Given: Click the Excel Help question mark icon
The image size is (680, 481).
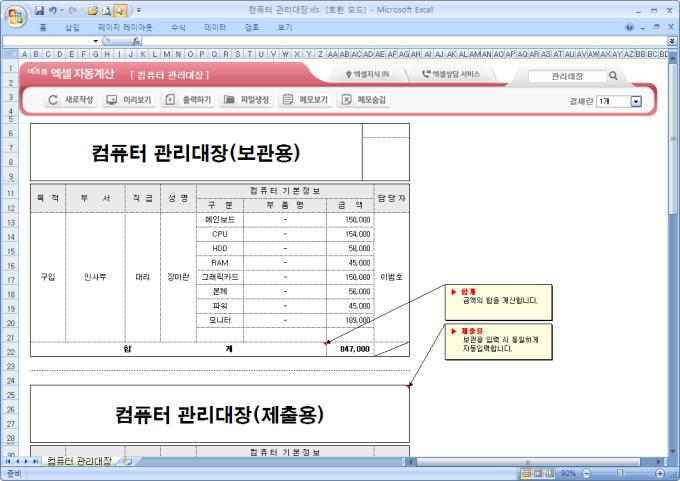Looking at the screenshot, I should [x=629, y=27].
